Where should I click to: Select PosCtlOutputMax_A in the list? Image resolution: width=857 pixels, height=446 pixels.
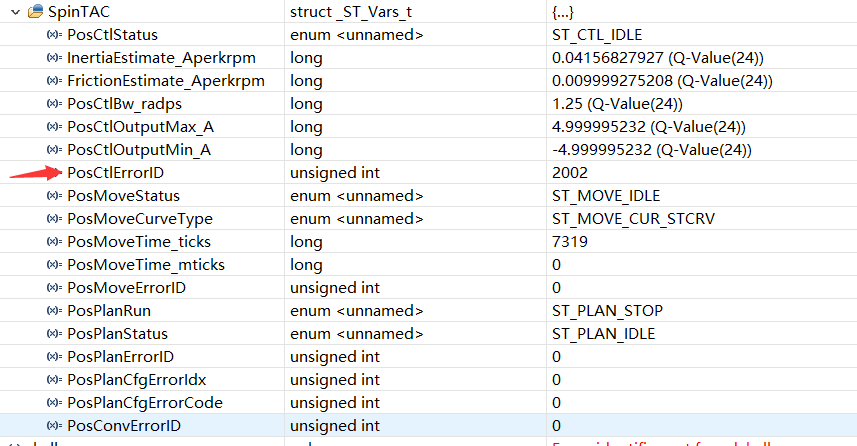pyautogui.click(x=140, y=127)
